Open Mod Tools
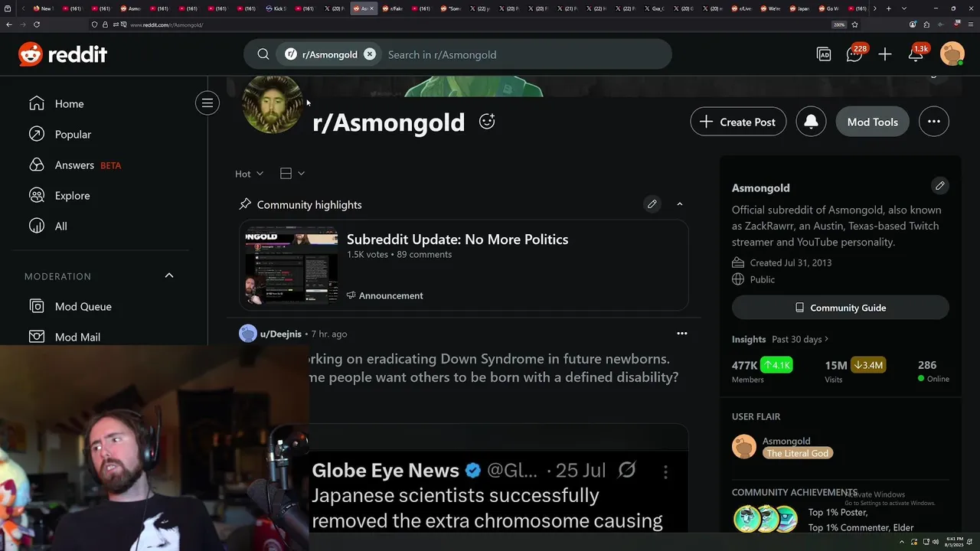980x551 pixels. (872, 122)
